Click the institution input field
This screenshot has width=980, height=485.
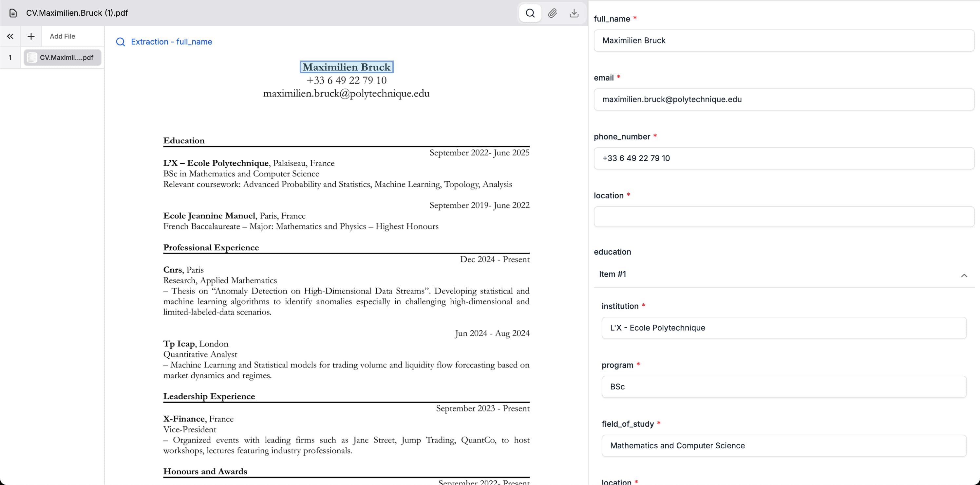coord(784,328)
